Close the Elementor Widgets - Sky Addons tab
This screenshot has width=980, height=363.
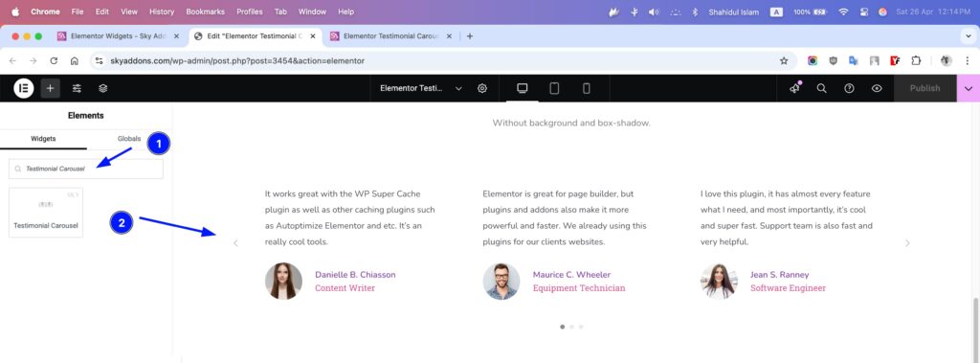click(x=176, y=36)
